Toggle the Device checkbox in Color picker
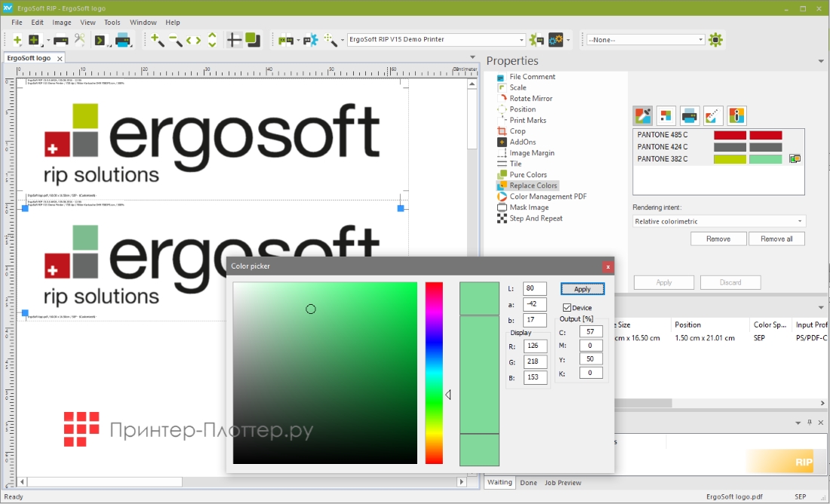 (x=567, y=308)
